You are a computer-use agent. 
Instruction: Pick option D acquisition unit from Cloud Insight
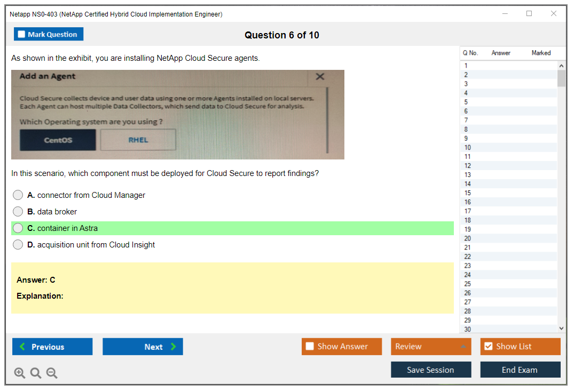click(x=18, y=245)
